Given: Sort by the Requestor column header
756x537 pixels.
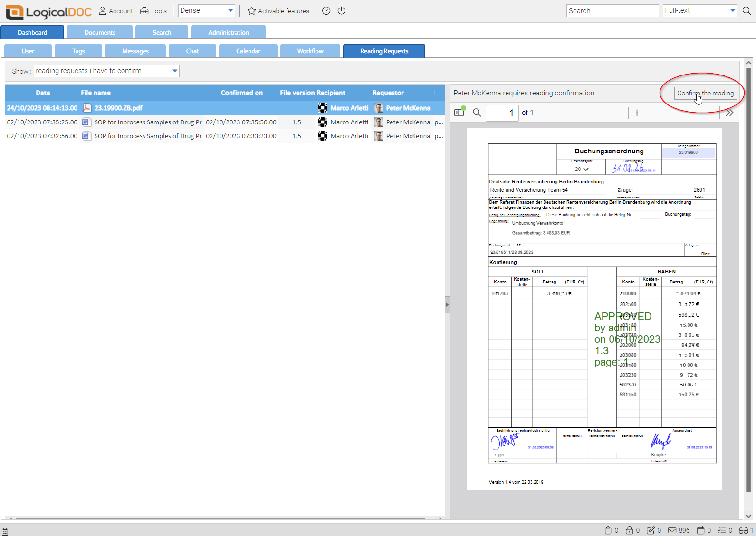Looking at the screenshot, I should [388, 93].
